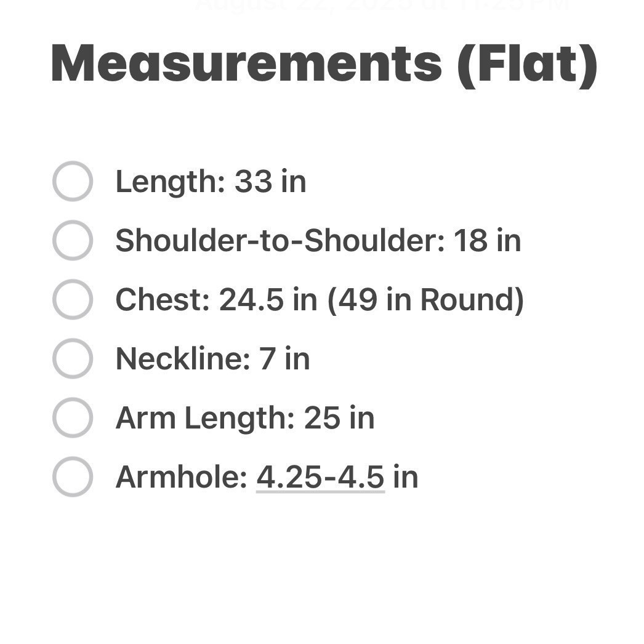Place cursor in Length: 33 in text
The width and height of the screenshot is (644, 644).
click(211, 182)
